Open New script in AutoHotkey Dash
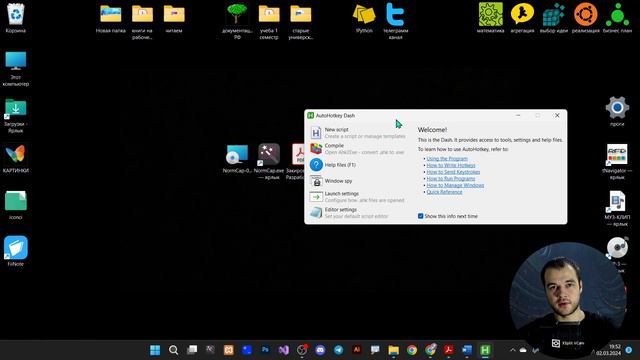Screen dimensions: 640x360 [358, 133]
